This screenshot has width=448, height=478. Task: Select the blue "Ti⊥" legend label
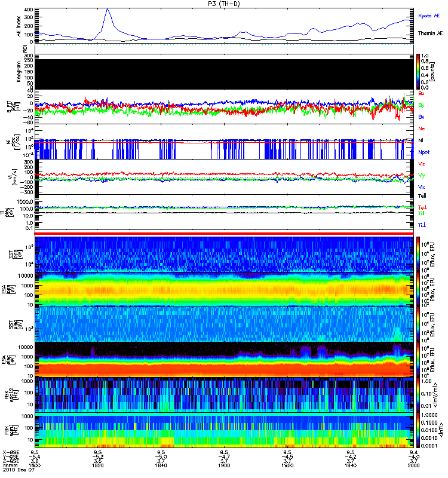coord(422,225)
